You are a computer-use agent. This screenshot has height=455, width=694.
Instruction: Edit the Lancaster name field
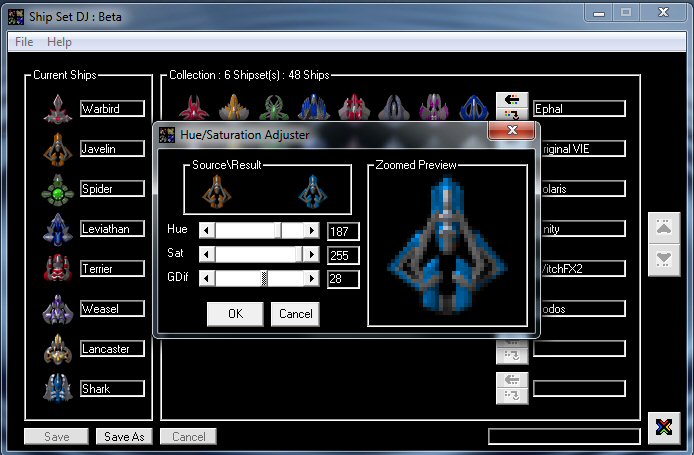point(112,349)
